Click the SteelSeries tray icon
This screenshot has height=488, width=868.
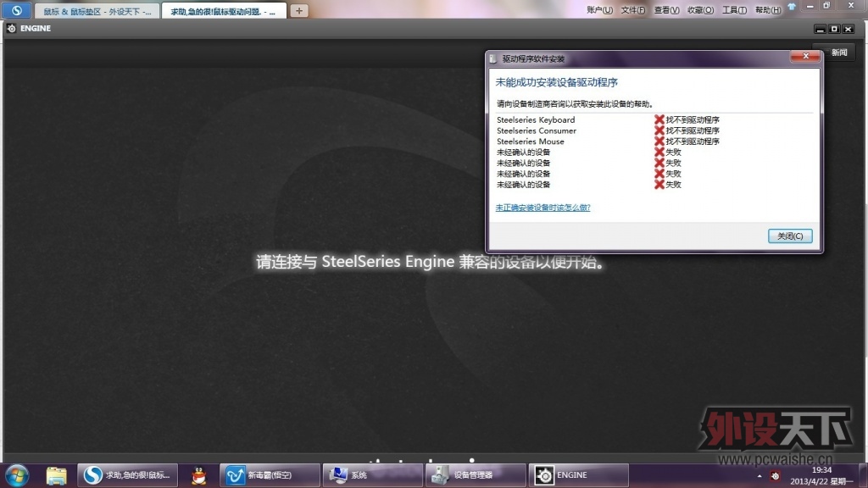click(x=776, y=476)
